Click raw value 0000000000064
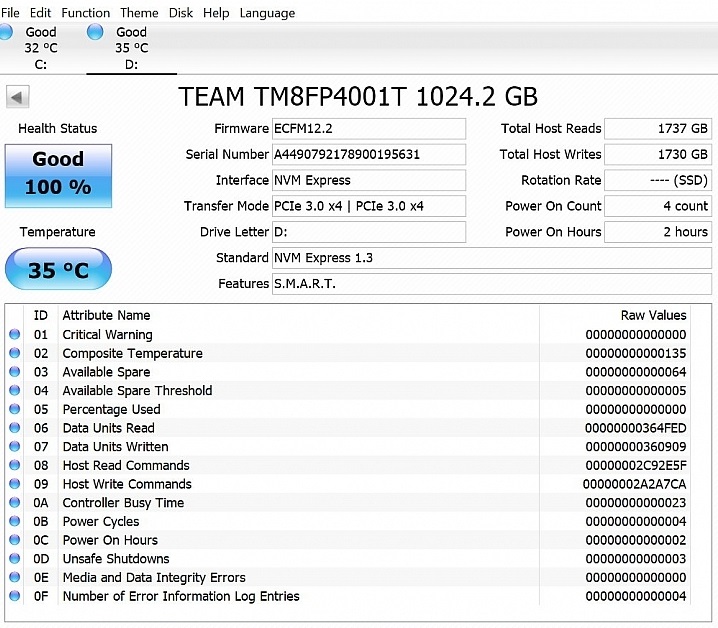This screenshot has height=628, width=718. 636,372
